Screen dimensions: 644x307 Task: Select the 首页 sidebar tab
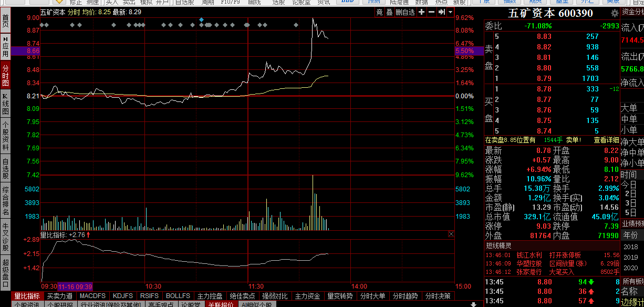pos(5,21)
